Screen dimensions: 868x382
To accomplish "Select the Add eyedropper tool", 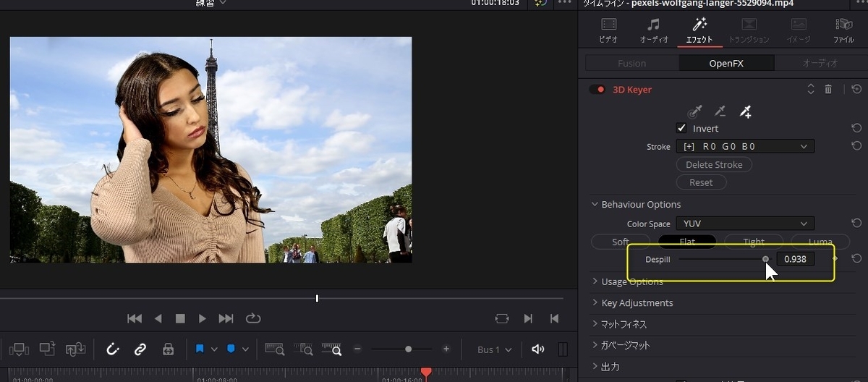I will click(x=745, y=111).
